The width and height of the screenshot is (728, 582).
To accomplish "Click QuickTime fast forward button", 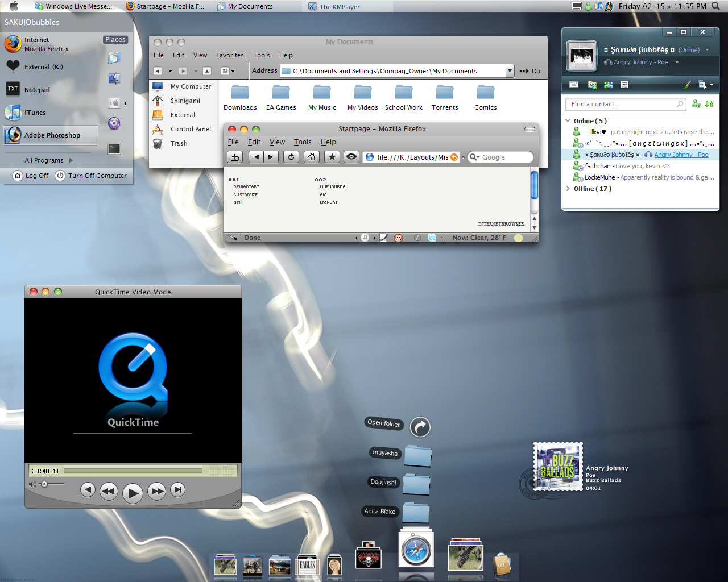I will pos(156,490).
